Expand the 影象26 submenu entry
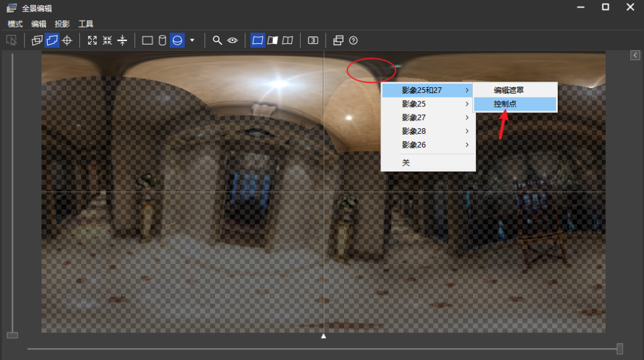 tap(428, 145)
